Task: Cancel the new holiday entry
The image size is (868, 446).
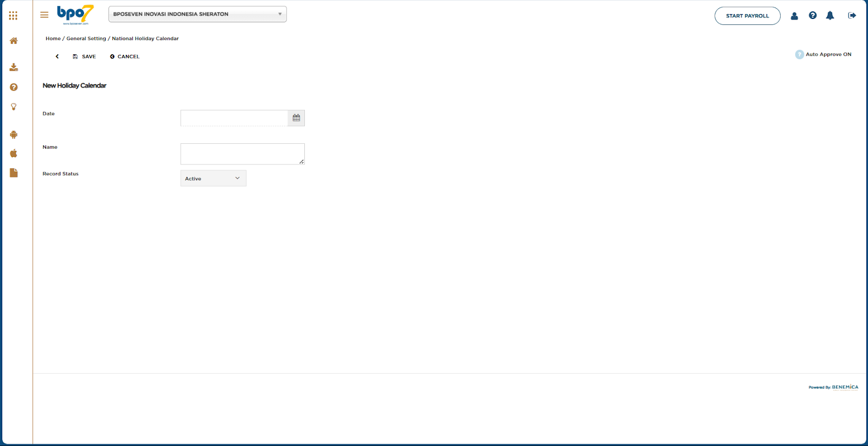Action: 125,56
